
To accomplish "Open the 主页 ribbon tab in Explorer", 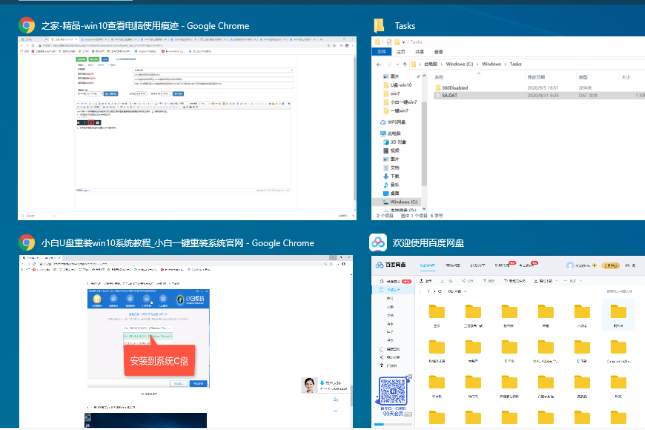I will point(401,52).
